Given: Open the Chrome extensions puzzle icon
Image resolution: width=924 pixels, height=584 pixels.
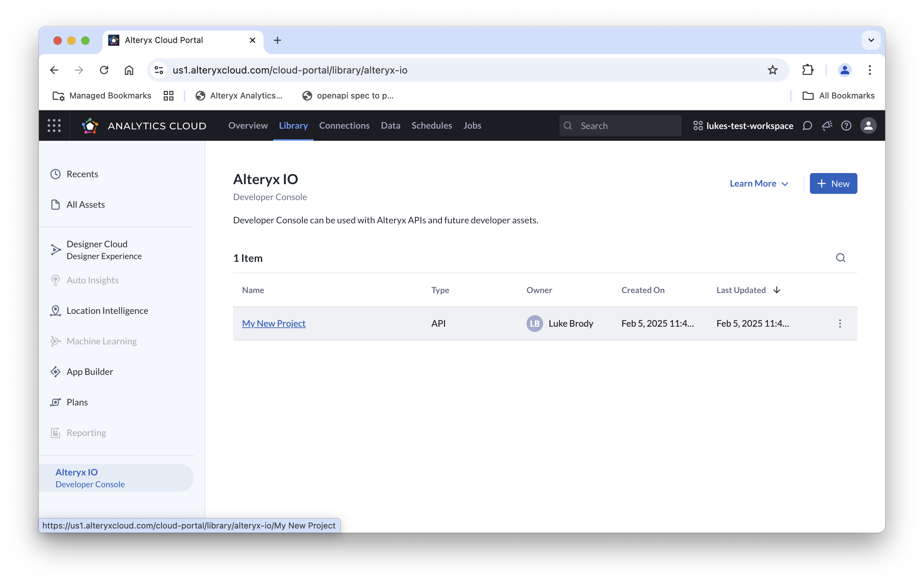Looking at the screenshot, I should pyautogui.click(x=808, y=70).
